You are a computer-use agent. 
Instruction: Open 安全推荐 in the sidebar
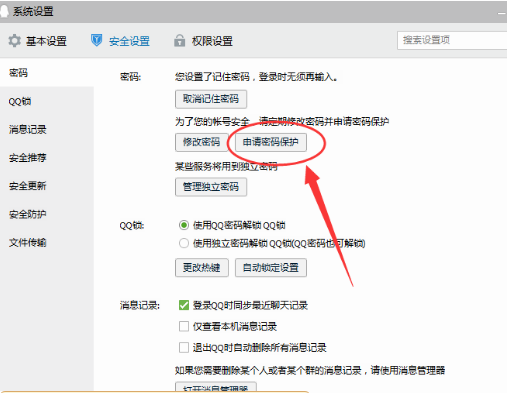pyautogui.click(x=28, y=158)
